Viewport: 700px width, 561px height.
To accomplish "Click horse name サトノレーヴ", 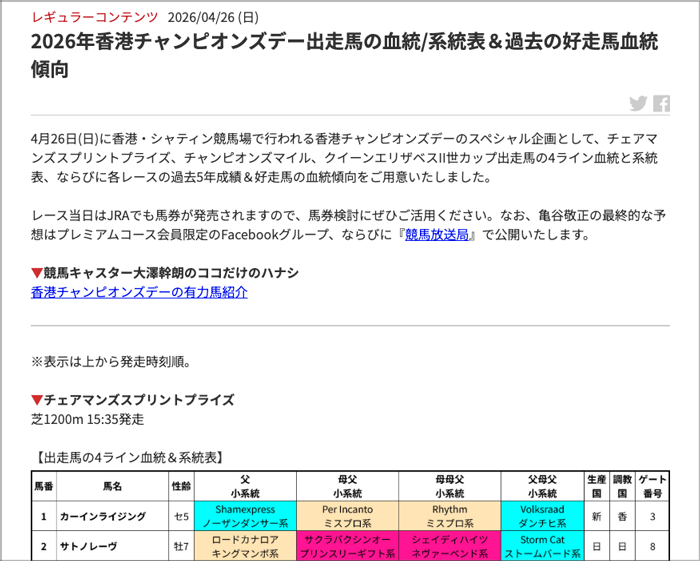I will pos(88,546).
